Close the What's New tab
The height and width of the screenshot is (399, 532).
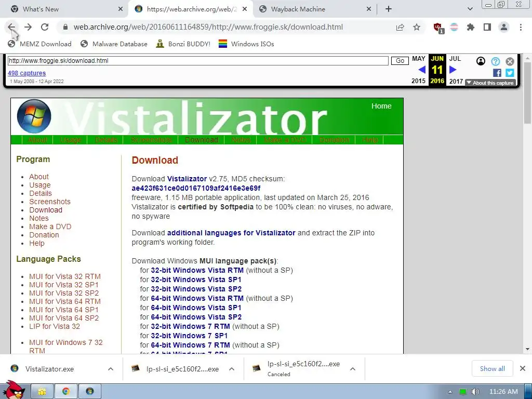[x=121, y=9]
